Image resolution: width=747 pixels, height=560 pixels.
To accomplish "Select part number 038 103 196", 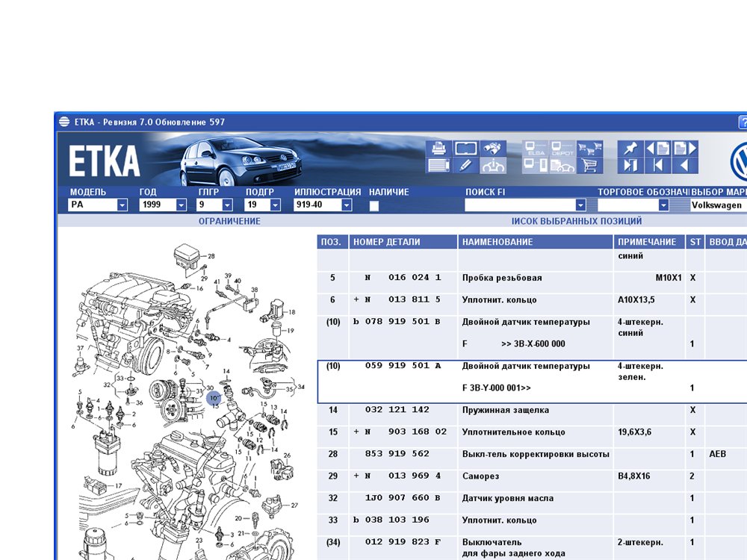I will [x=397, y=520].
